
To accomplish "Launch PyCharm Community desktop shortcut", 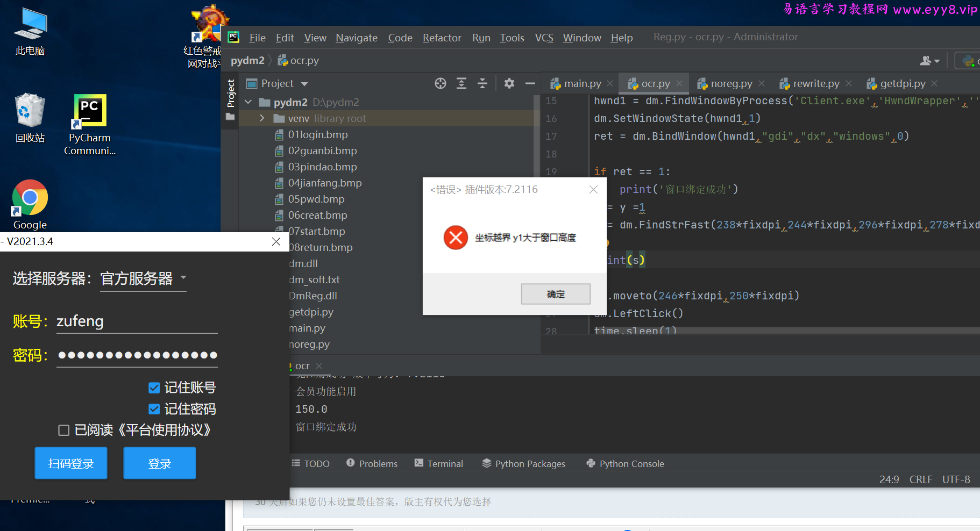I will [90, 125].
